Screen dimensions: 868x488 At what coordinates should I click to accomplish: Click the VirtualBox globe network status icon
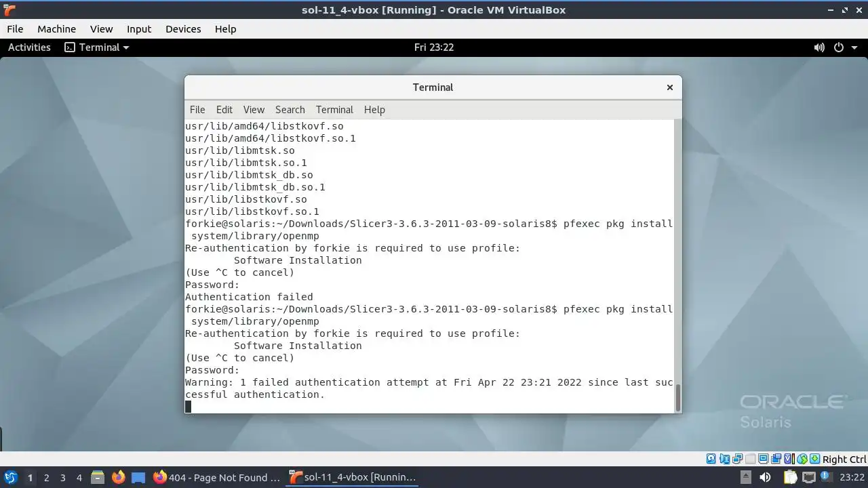click(802, 459)
